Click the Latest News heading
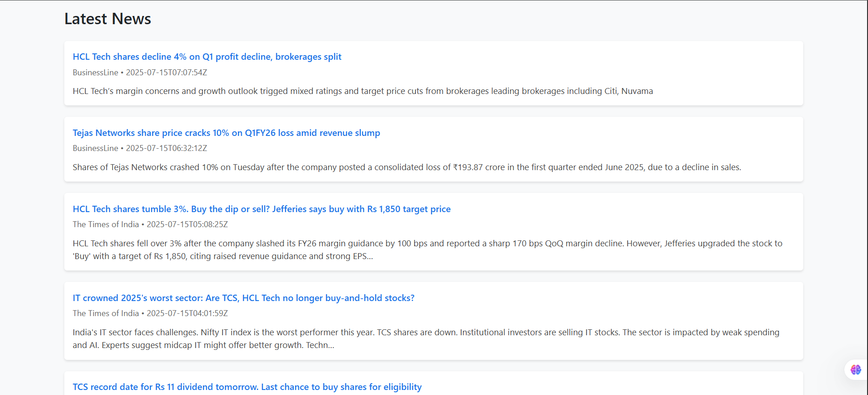 pyautogui.click(x=108, y=19)
